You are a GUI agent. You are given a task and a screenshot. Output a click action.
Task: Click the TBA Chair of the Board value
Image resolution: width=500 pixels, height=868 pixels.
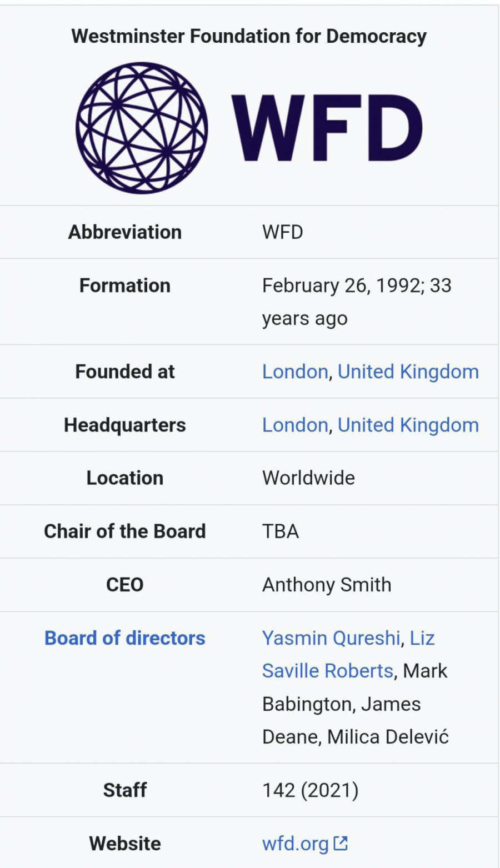pos(281,531)
